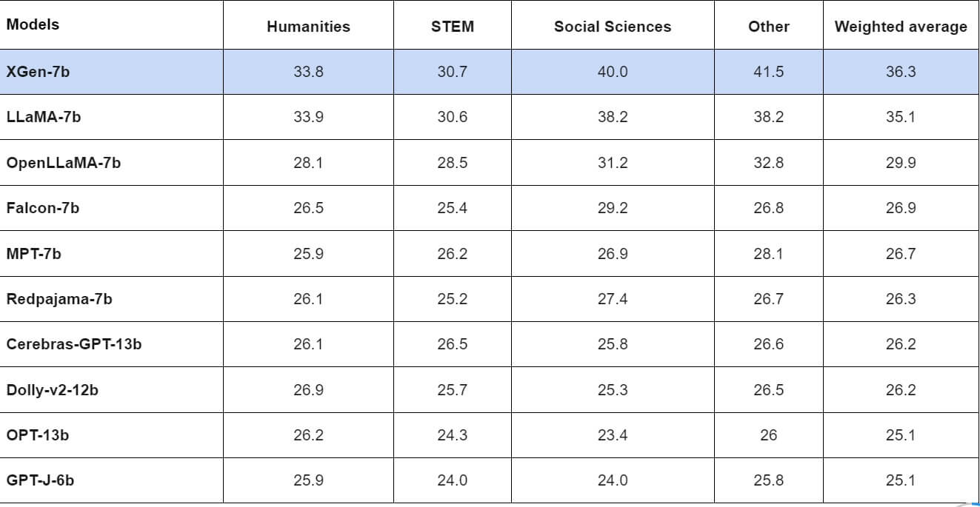Click the Social Sciences column header
This screenshot has height=507, width=980.
coord(613,27)
